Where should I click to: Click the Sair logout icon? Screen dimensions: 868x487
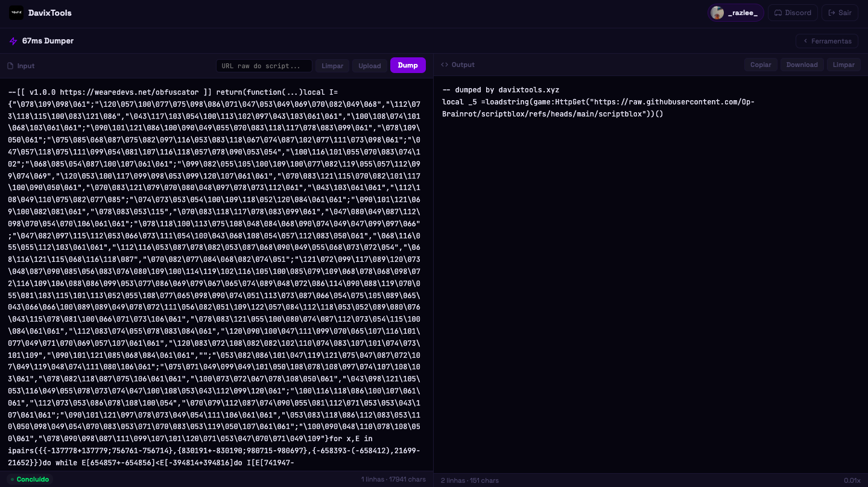pos(832,13)
